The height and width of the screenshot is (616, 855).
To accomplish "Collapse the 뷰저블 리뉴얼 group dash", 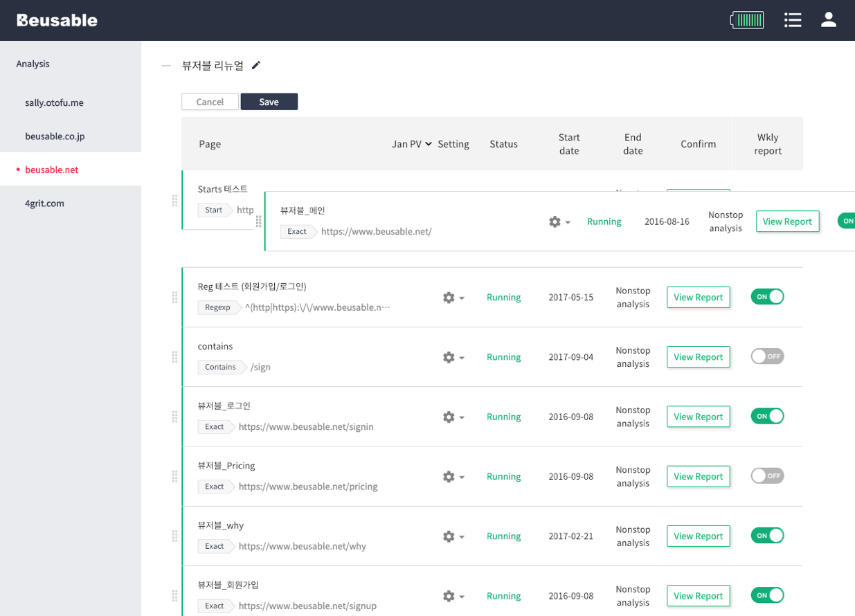I will (x=165, y=66).
